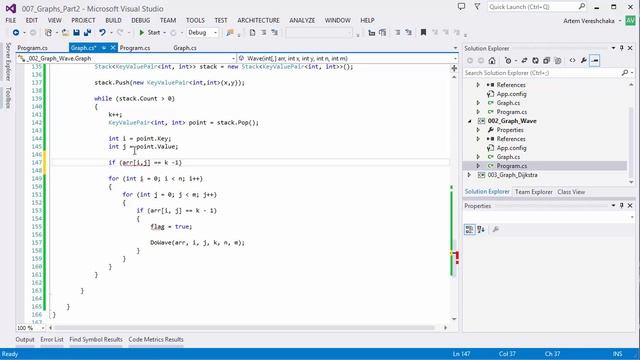Open the ANALYZE menu

click(x=302, y=20)
